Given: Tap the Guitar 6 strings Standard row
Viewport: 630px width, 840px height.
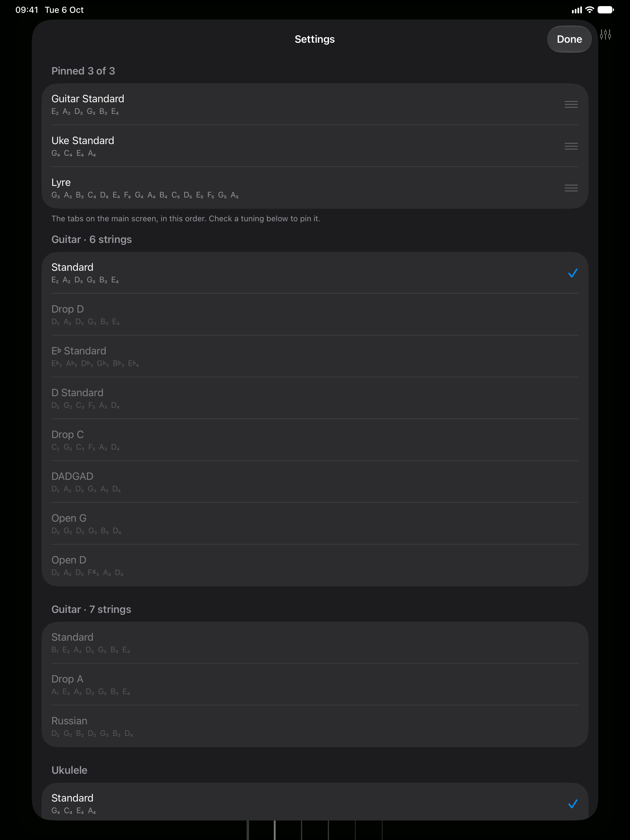Looking at the screenshot, I should pos(315,273).
